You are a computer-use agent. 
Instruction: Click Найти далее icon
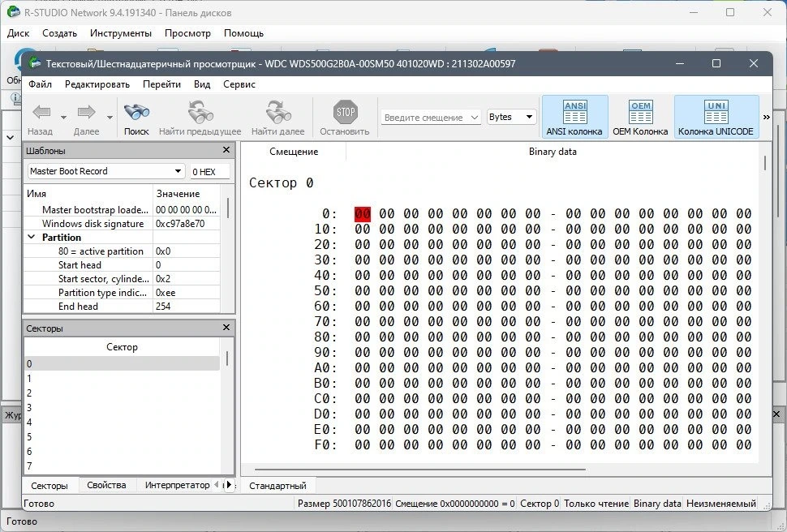pos(278,113)
